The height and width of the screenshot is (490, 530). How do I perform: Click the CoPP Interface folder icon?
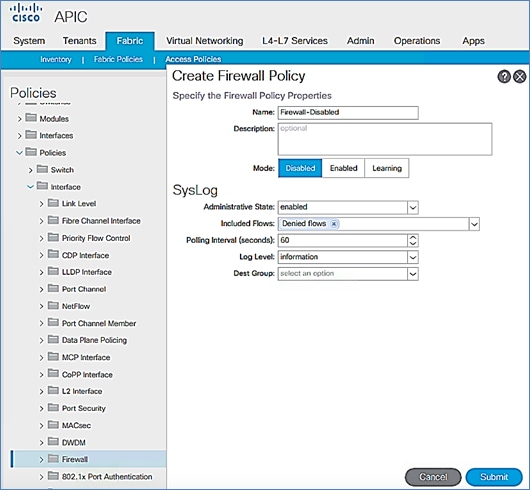(53, 374)
